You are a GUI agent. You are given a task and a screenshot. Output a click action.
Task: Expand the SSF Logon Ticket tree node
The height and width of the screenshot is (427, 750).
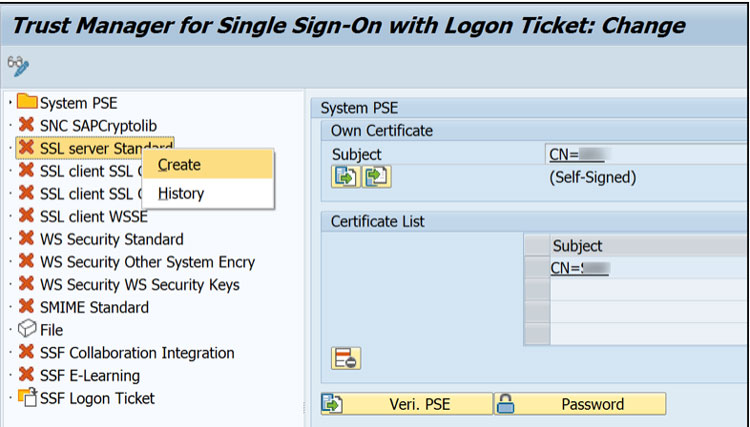click(x=10, y=398)
